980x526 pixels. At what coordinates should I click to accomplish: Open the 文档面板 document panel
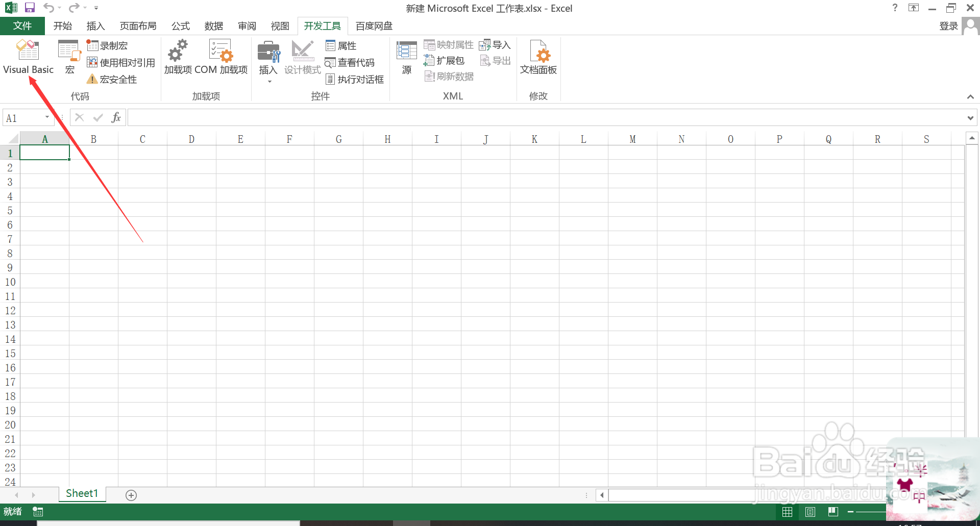point(538,58)
